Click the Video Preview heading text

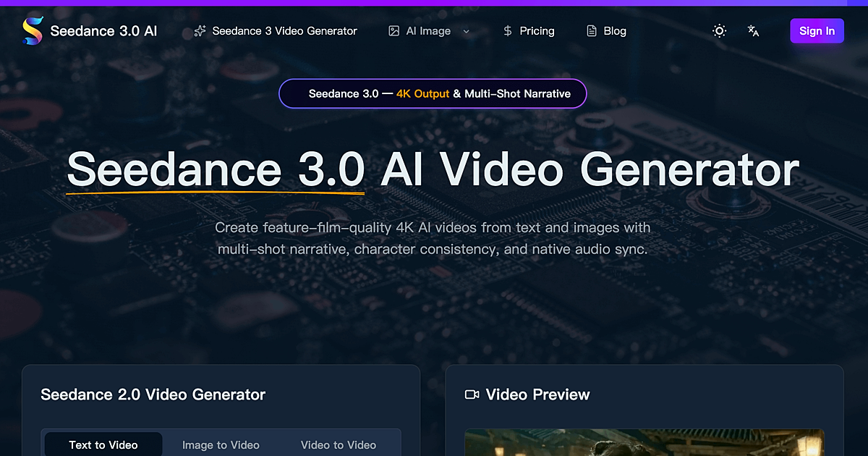[x=538, y=394]
